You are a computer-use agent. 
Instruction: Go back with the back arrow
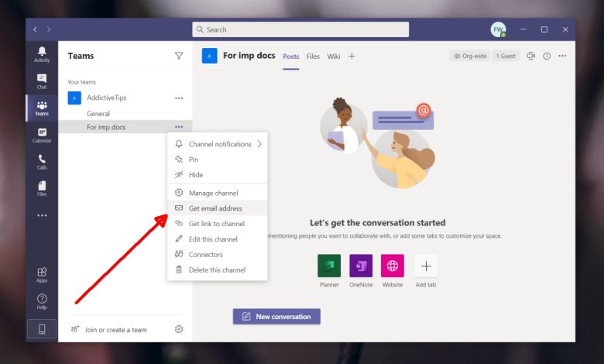click(35, 29)
